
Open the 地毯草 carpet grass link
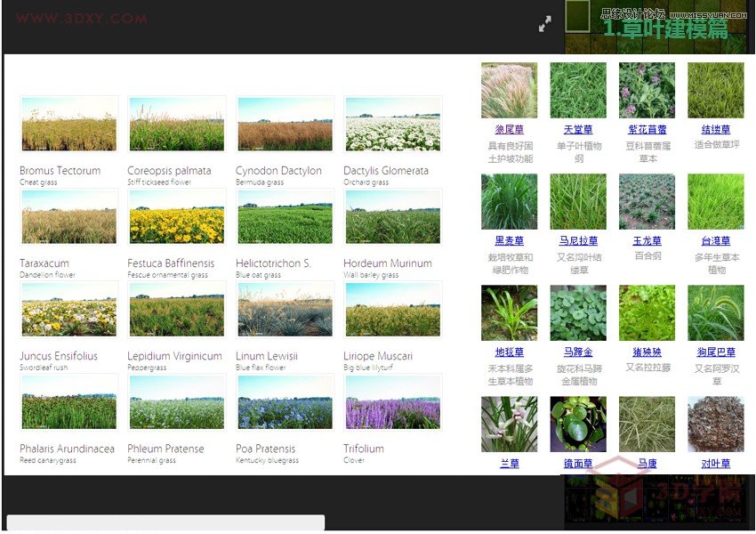tap(509, 350)
